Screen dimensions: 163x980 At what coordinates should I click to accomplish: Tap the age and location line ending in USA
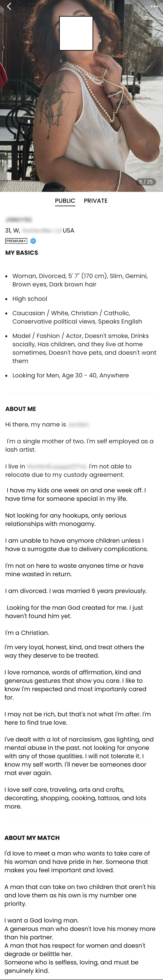click(x=40, y=231)
